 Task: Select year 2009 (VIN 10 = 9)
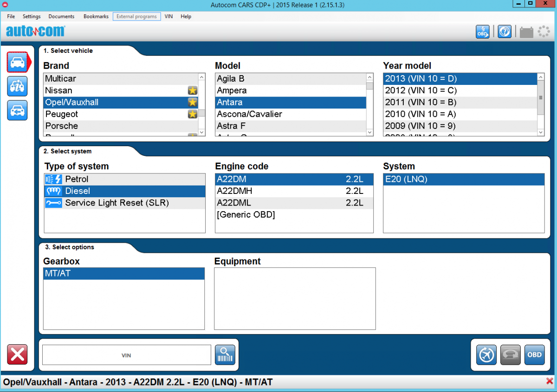pos(460,126)
